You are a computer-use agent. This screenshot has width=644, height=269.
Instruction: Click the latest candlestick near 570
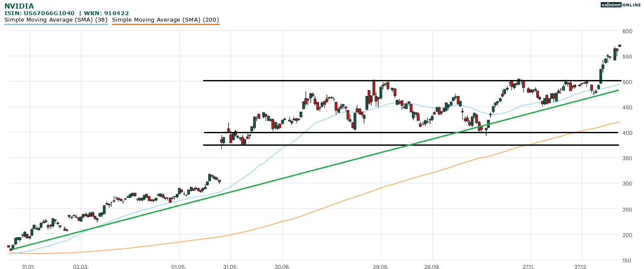click(x=619, y=45)
